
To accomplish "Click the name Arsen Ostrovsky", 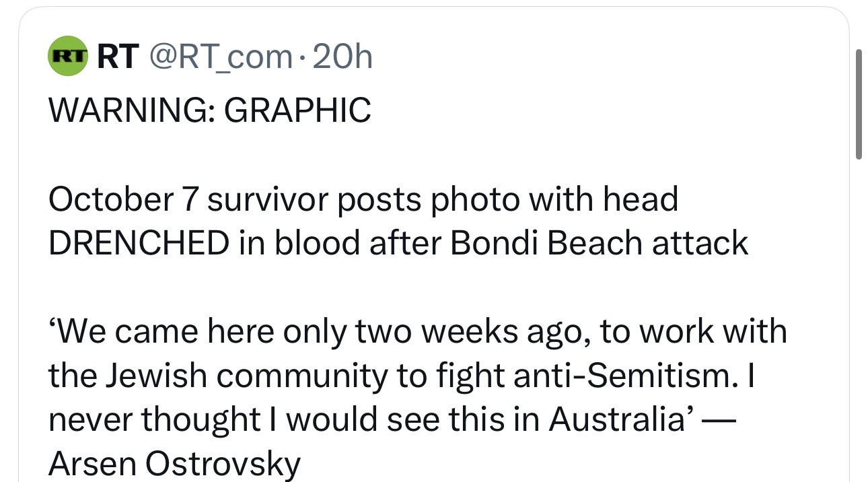I will 174,463.
